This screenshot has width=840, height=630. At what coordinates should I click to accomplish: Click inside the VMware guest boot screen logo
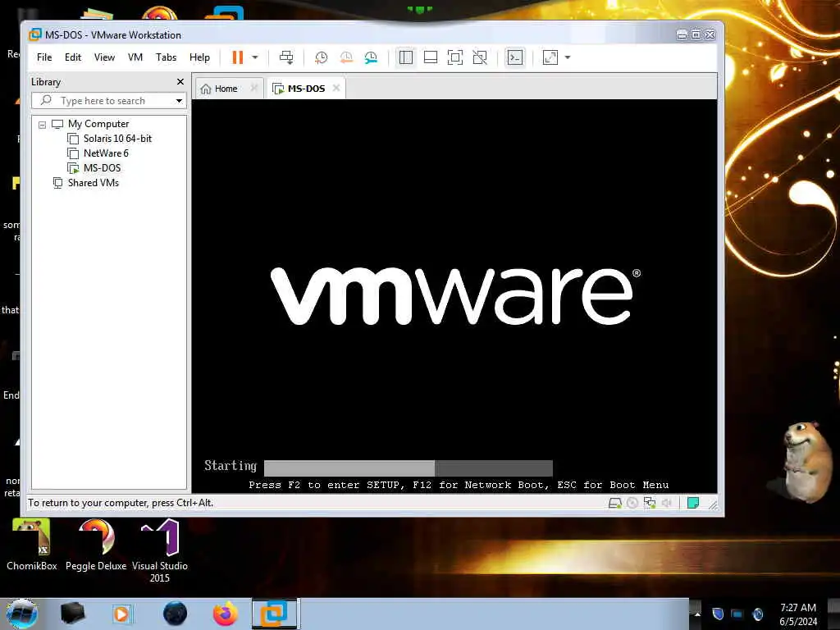click(x=454, y=295)
